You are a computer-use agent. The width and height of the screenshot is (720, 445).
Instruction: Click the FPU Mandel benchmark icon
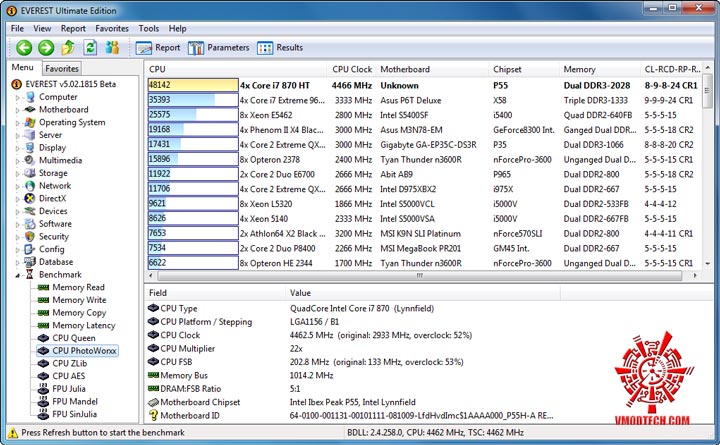click(43, 401)
